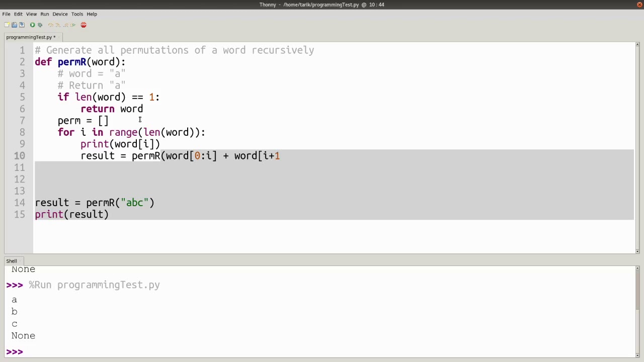Click line number 10 in the gutter
The image size is (644, 362).
(x=19, y=156)
